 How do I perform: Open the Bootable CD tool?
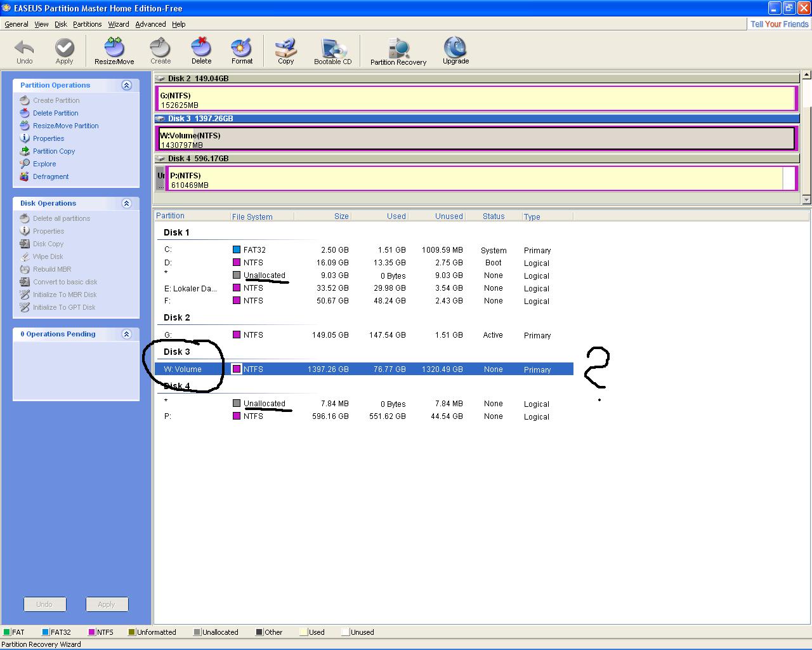(x=332, y=51)
